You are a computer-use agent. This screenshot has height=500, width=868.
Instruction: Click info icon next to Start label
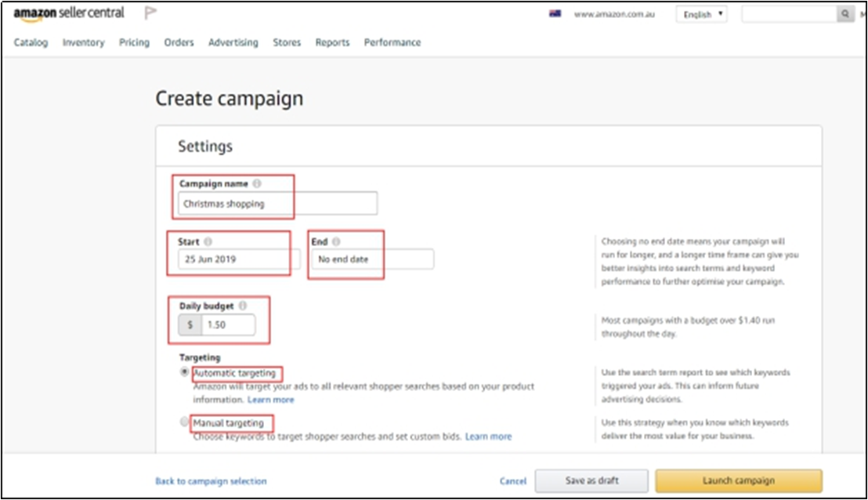click(x=208, y=242)
